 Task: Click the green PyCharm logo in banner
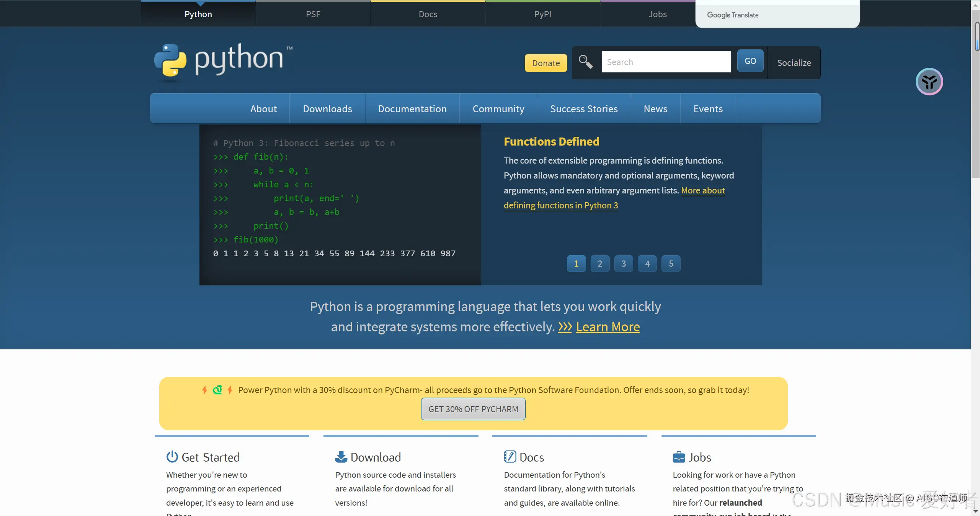click(x=217, y=390)
